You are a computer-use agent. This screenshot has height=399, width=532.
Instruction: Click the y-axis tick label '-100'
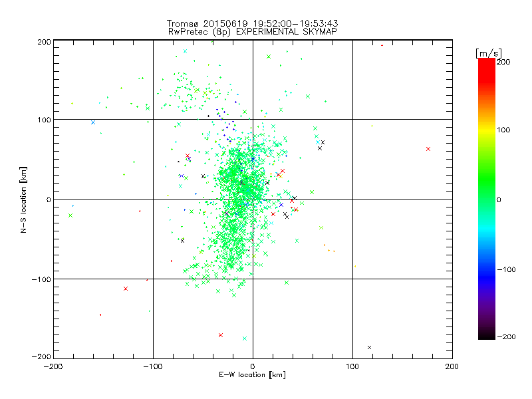click(41, 279)
